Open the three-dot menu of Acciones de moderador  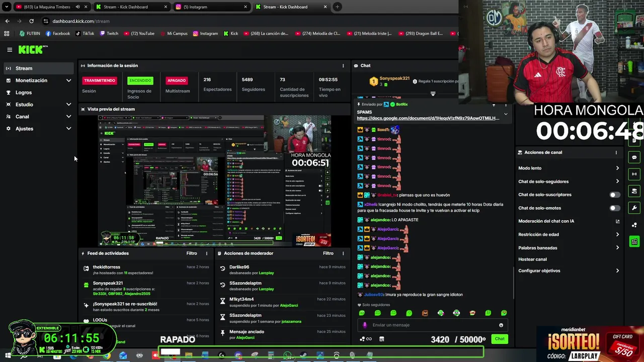tap(343, 253)
